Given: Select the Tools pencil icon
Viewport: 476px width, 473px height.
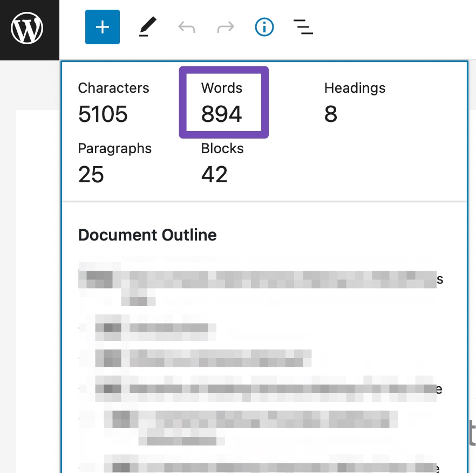Looking at the screenshot, I should [x=147, y=26].
